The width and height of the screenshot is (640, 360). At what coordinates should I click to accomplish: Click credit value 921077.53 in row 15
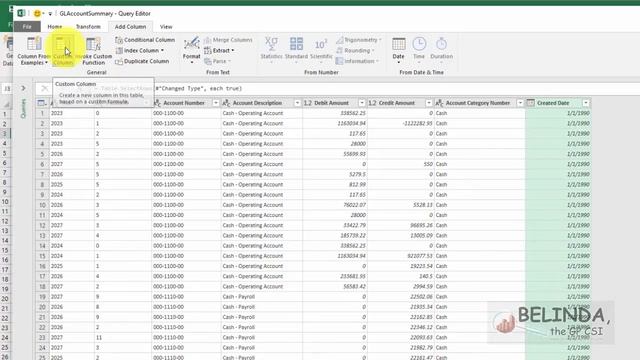pyautogui.click(x=420, y=256)
